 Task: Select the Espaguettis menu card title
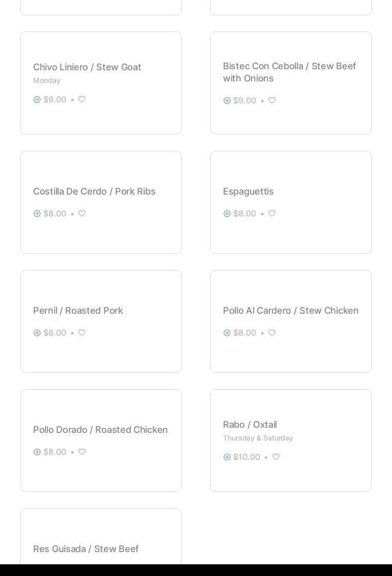coord(248,191)
